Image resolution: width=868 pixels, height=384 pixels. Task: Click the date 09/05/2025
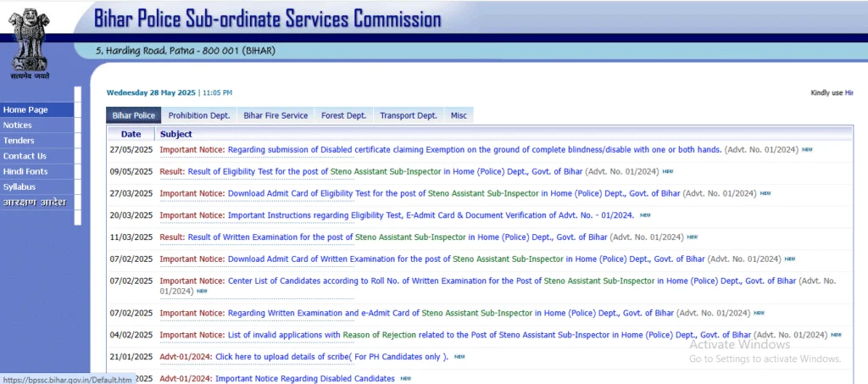(x=131, y=171)
